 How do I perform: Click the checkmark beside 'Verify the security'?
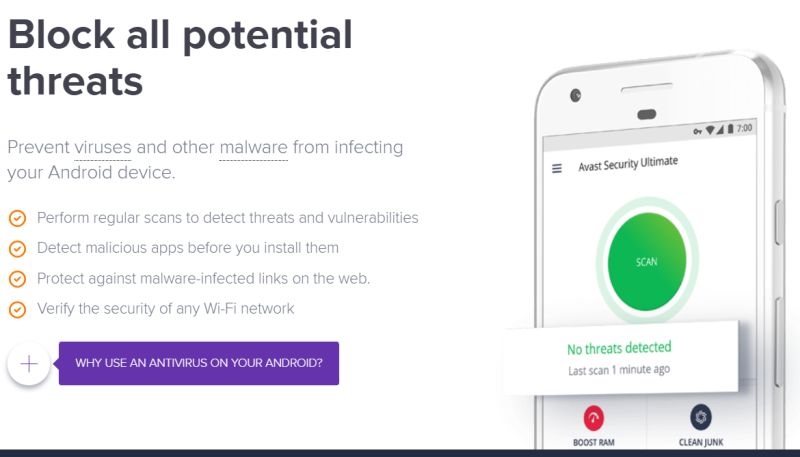coord(17,309)
